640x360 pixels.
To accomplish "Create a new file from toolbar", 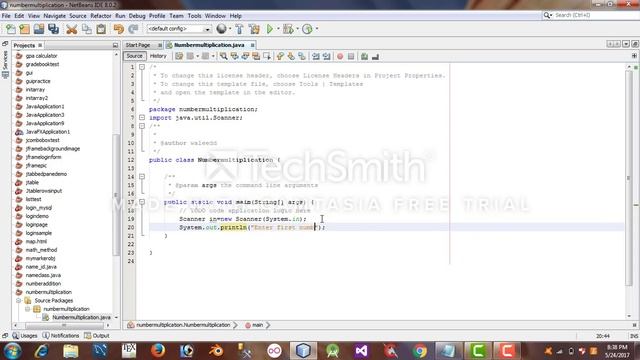I will click(x=11, y=29).
